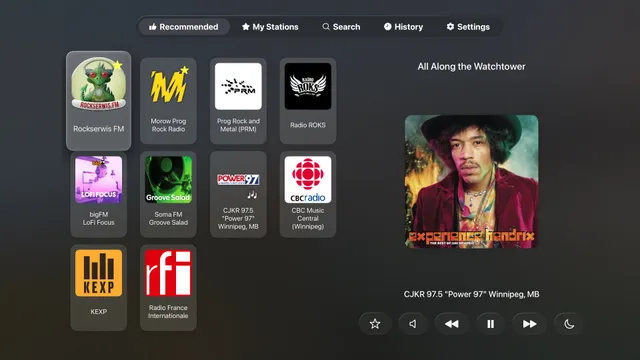Open the Search tab

(x=341, y=27)
